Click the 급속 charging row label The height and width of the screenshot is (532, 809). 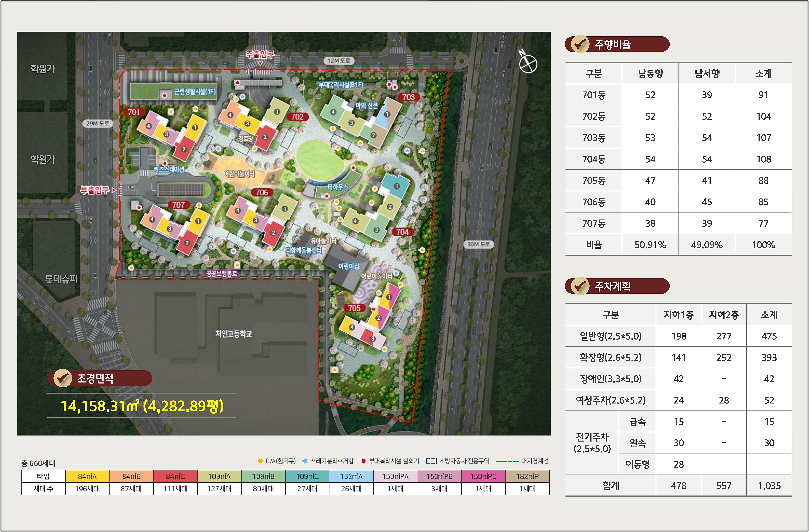pyautogui.click(x=637, y=421)
